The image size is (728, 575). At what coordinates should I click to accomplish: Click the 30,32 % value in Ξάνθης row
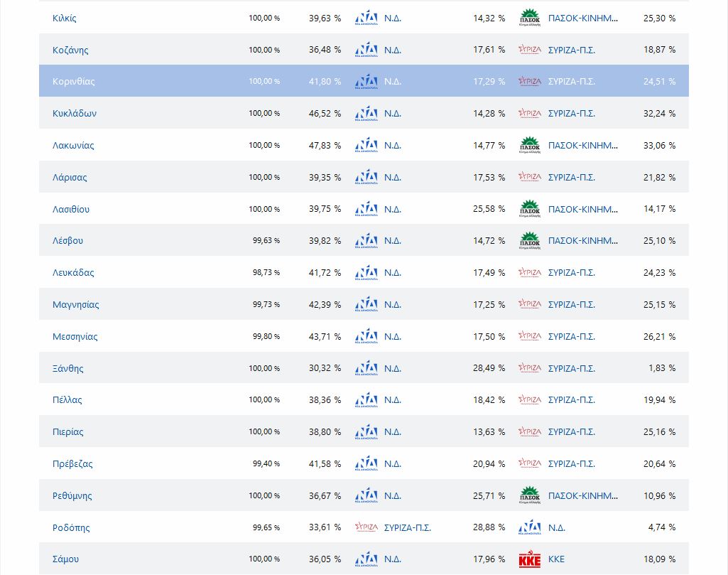click(325, 368)
